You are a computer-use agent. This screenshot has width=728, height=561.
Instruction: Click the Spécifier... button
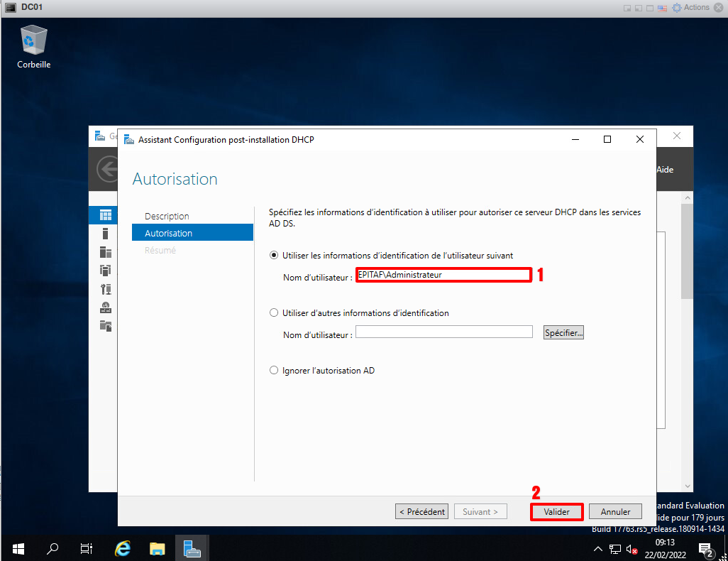563,332
